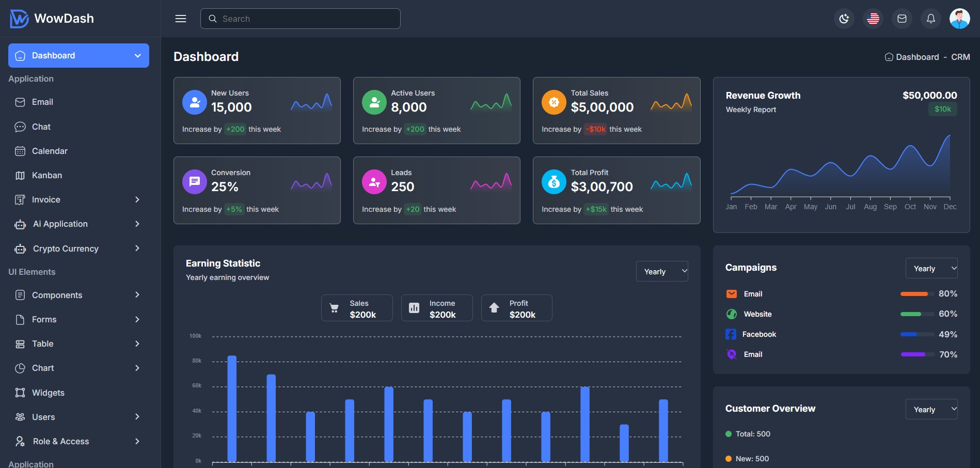Click the New: 500 legend entry
The width and height of the screenshot is (980, 468).
point(747,459)
